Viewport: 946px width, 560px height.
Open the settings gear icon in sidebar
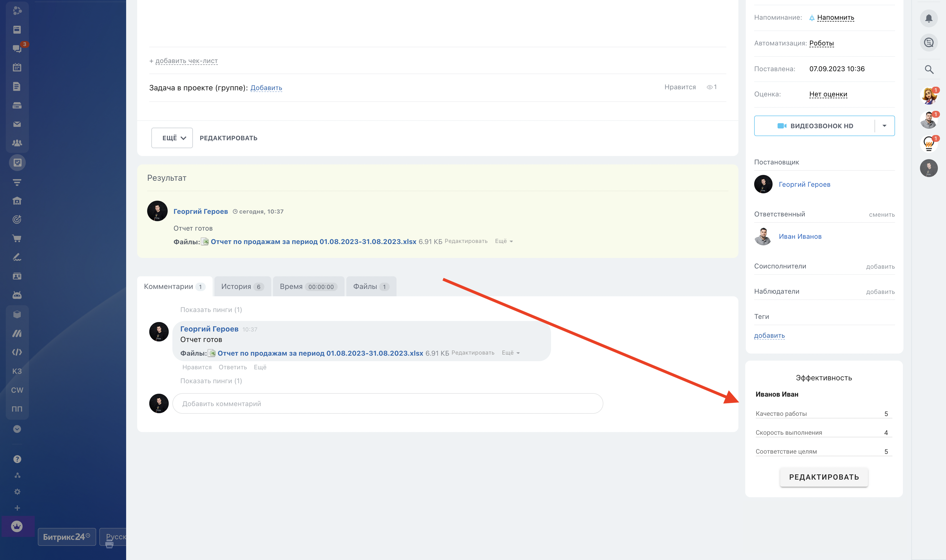click(17, 492)
